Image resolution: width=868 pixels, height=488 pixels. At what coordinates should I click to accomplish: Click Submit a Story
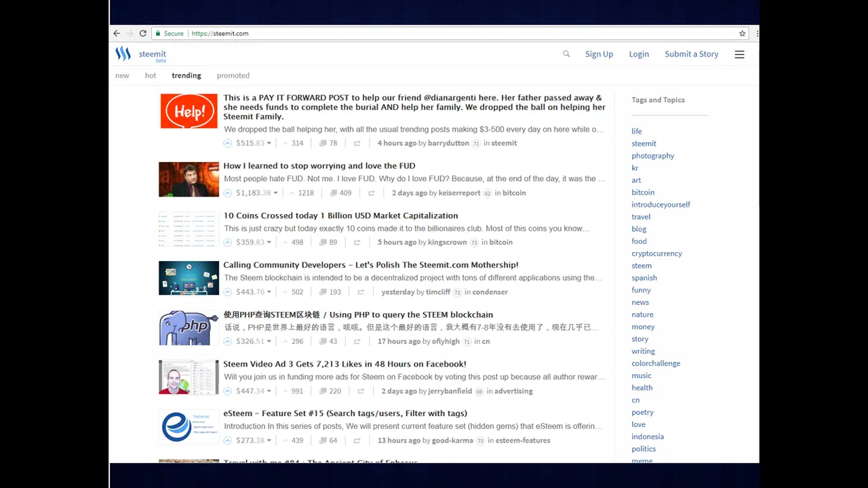[692, 54]
